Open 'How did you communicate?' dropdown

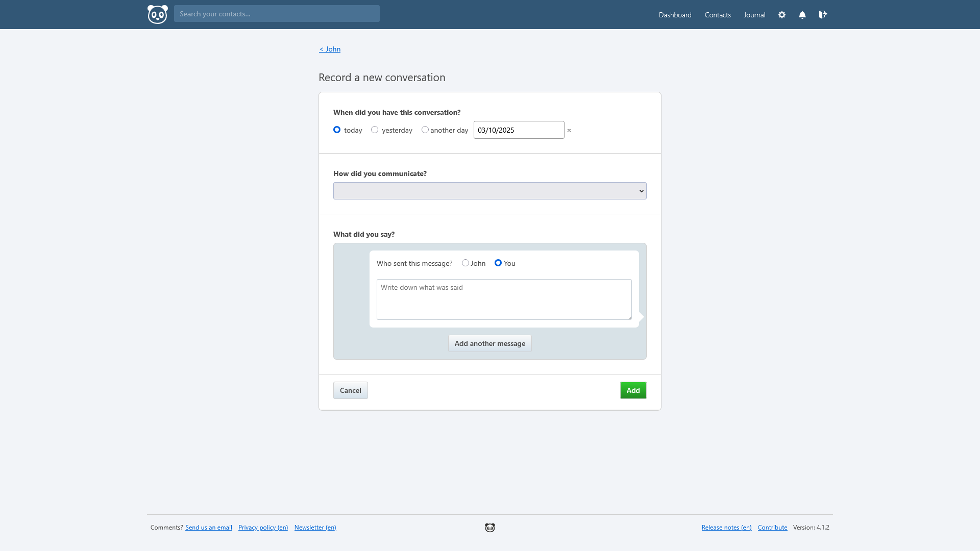pos(490,191)
